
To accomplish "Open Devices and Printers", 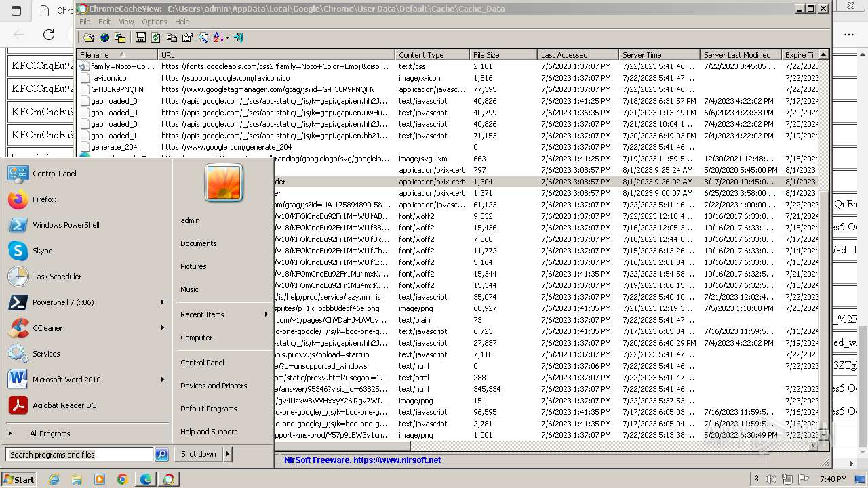I will tap(214, 386).
